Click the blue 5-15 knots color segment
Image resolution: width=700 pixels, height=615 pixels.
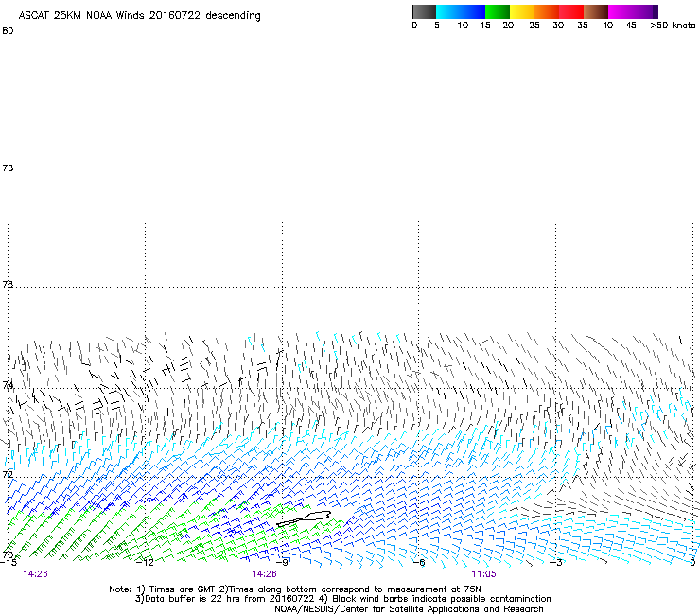pyautogui.click(x=461, y=11)
